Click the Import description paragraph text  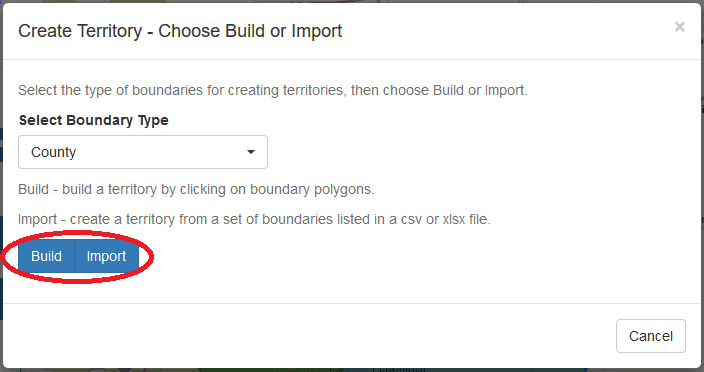coord(254,220)
